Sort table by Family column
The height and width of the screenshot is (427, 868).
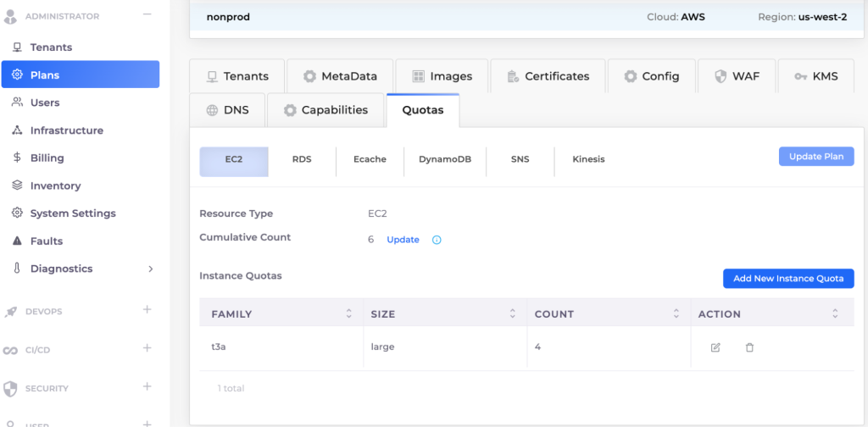348,313
